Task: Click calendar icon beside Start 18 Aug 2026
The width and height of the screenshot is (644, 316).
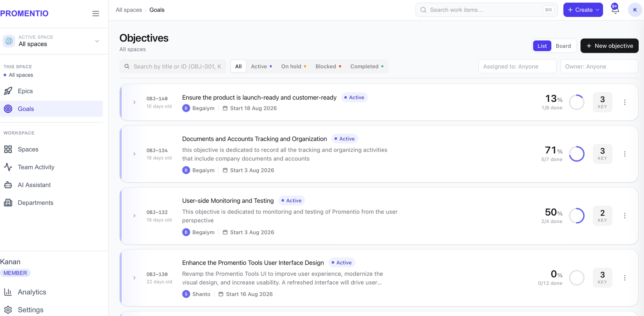Action: (x=225, y=108)
